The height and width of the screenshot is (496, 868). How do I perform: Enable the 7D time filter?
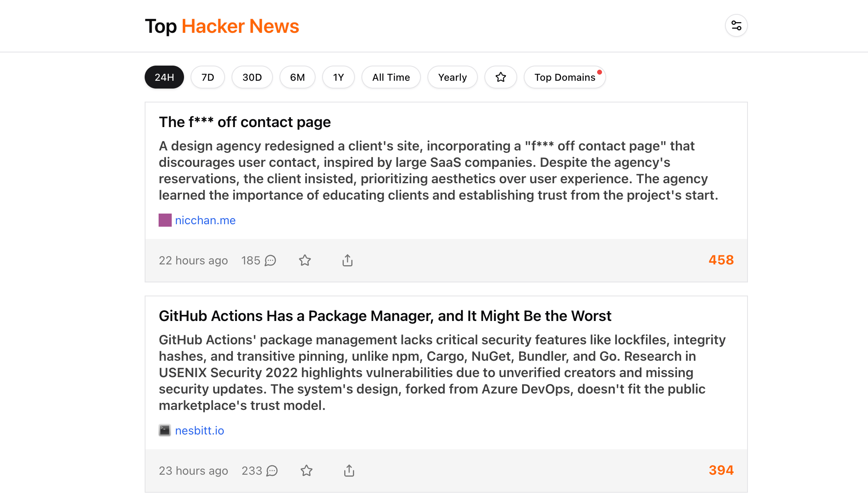208,77
